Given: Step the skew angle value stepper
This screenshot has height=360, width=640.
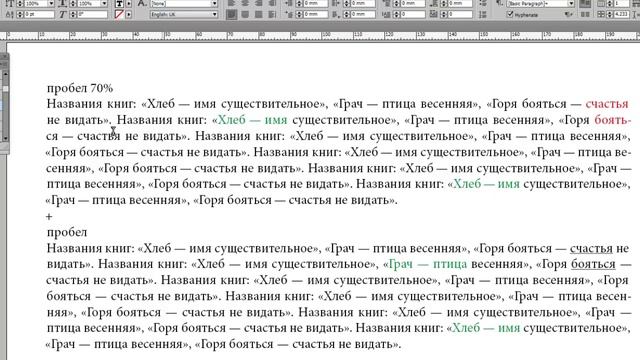Looking at the screenshot, I should [x=73, y=15].
